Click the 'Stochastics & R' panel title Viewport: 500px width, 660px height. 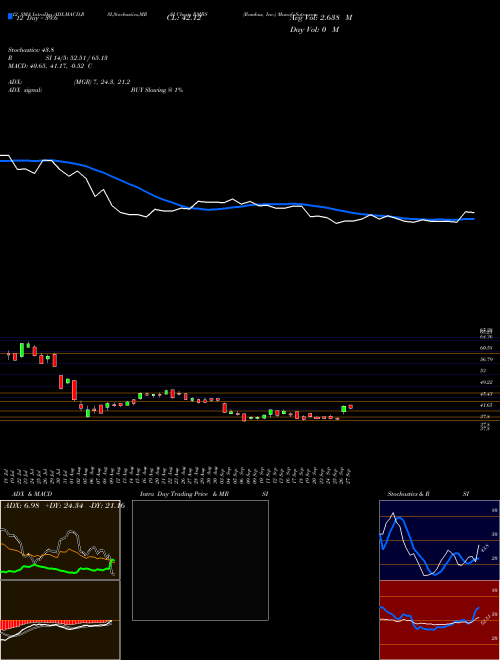point(409,494)
